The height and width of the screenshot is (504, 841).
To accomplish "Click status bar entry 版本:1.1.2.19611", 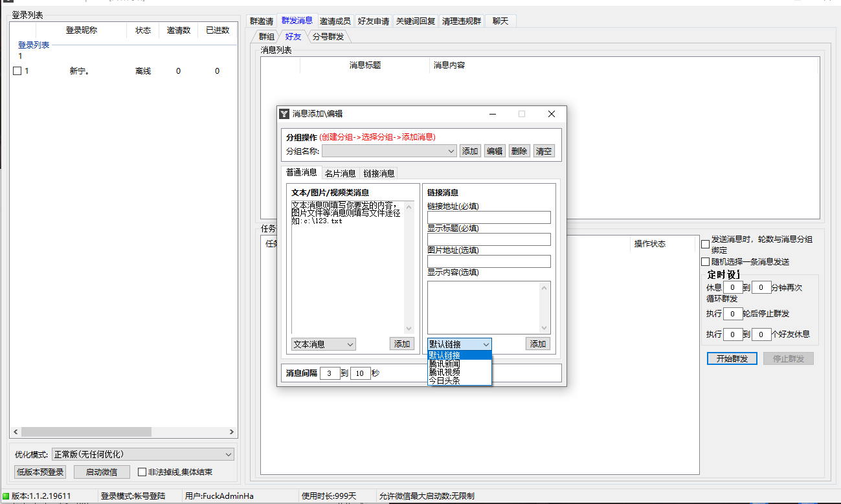I will pos(41,496).
